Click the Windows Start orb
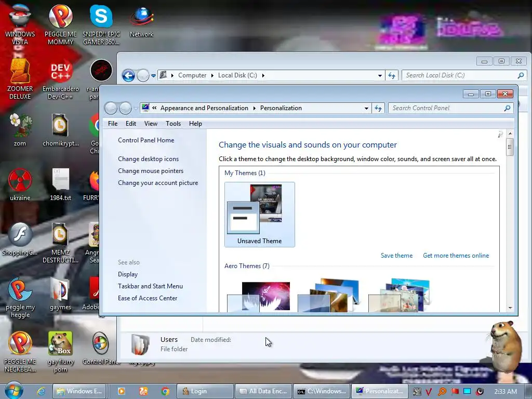Image resolution: width=532 pixels, height=399 pixels. click(x=14, y=391)
